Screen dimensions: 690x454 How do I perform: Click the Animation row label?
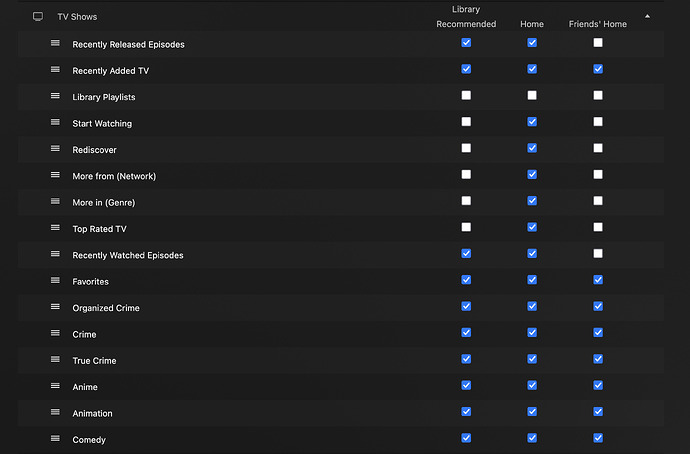click(x=92, y=413)
